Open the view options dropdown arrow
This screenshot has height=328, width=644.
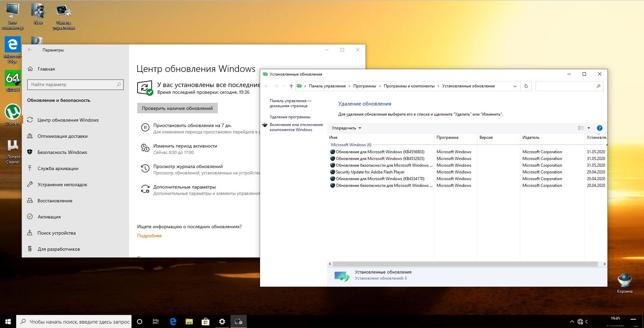coord(589,128)
